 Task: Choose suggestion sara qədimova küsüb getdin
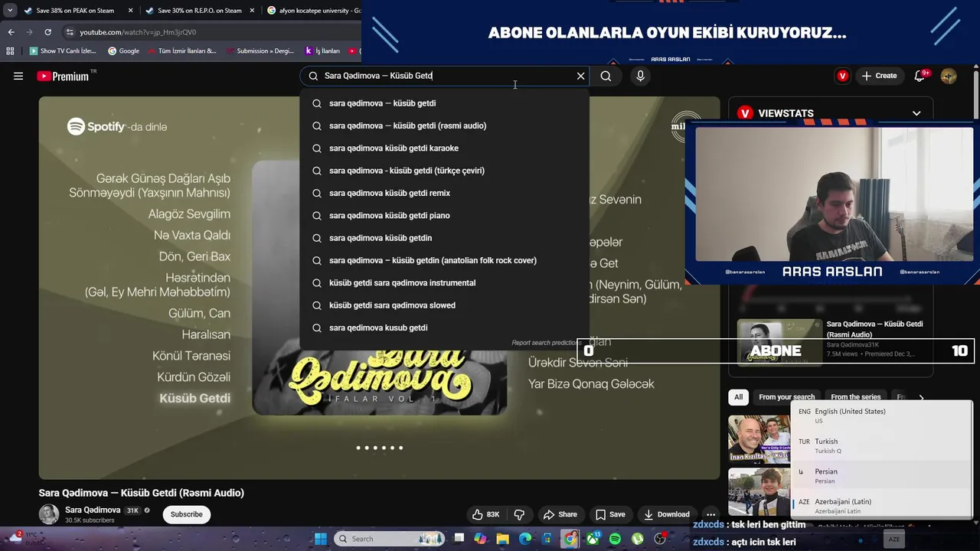coord(445,238)
